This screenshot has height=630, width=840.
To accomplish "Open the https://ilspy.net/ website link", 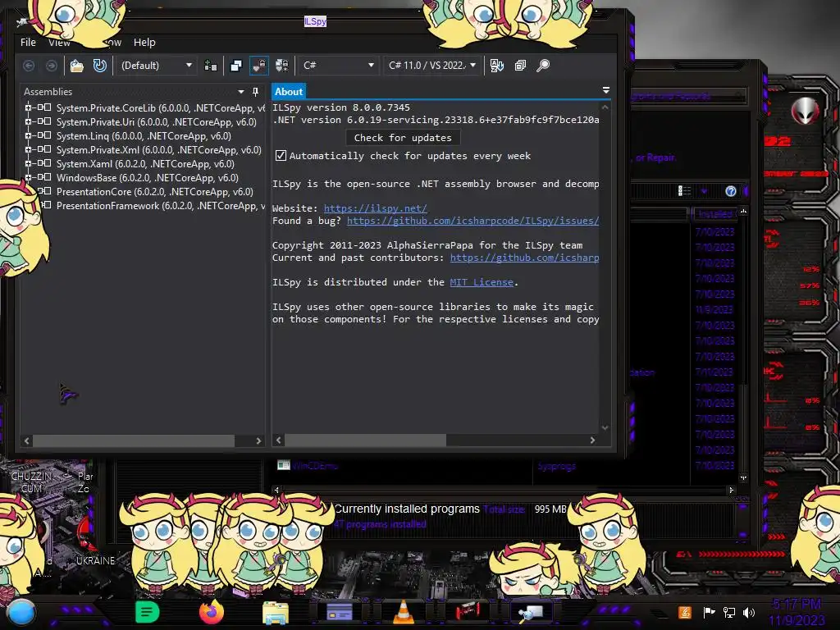I will (x=376, y=208).
